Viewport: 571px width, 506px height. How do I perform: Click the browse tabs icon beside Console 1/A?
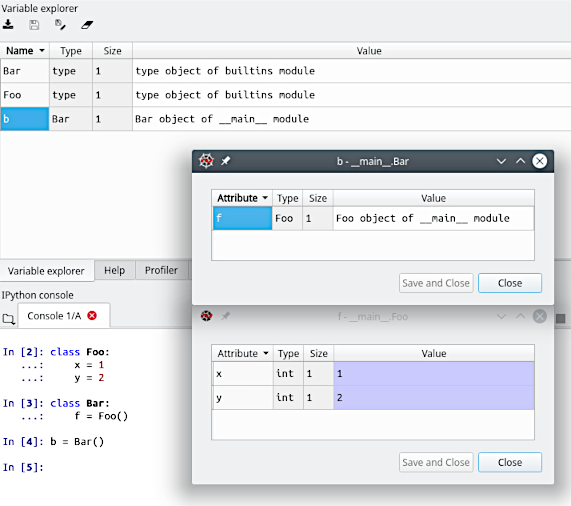[8, 319]
